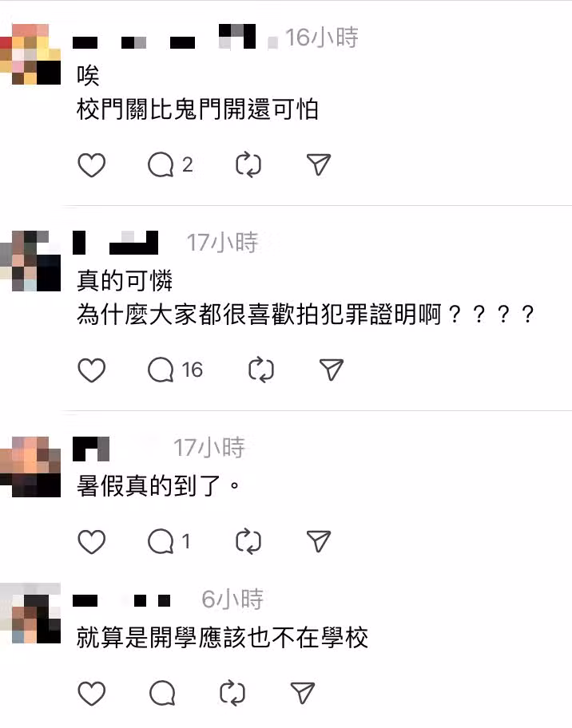Image resolution: width=572 pixels, height=728 pixels.
Task: Reply to the 就算是開學應該也不在學校 comment
Action: click(162, 693)
